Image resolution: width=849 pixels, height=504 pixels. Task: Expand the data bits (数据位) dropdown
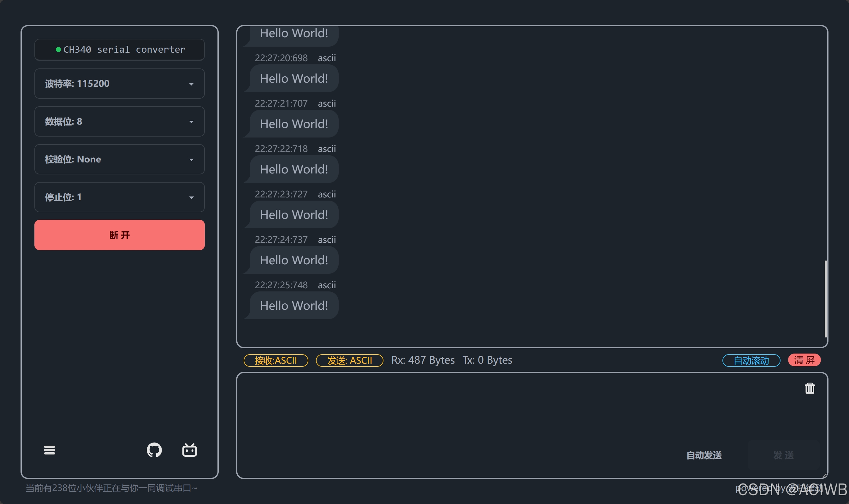(119, 122)
